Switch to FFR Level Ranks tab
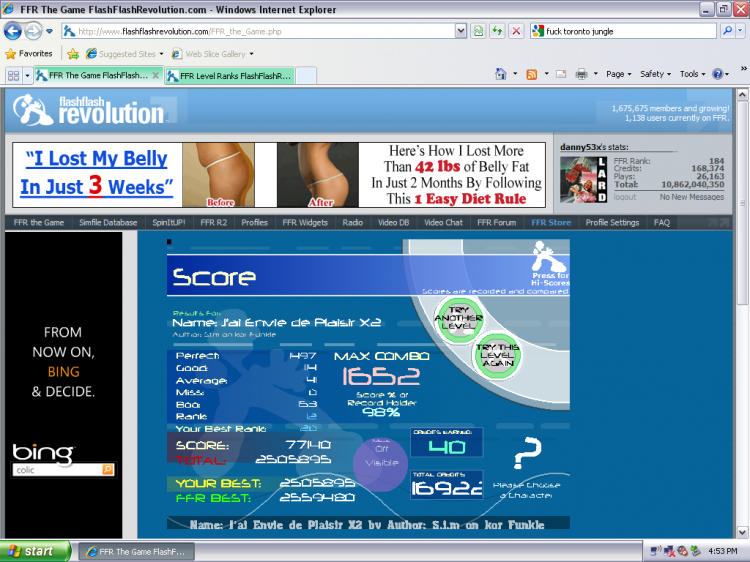Image resolution: width=750 pixels, height=562 pixels. tap(230, 76)
